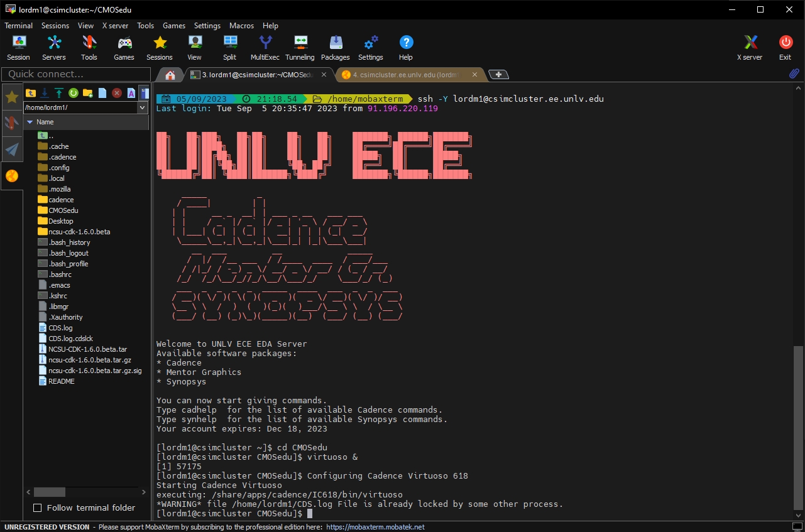Select the Split terminal icon
The height and width of the screenshot is (532, 805).
230,48
